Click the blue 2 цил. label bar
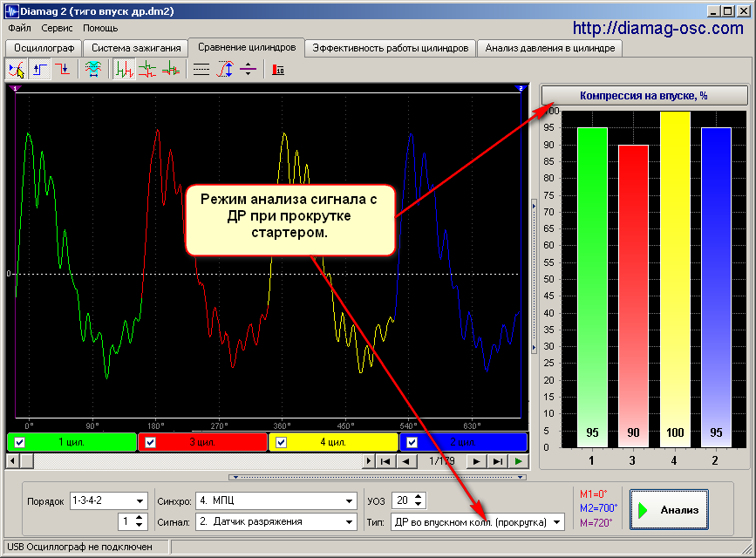Screen dimensions: 756x558 point(463,442)
